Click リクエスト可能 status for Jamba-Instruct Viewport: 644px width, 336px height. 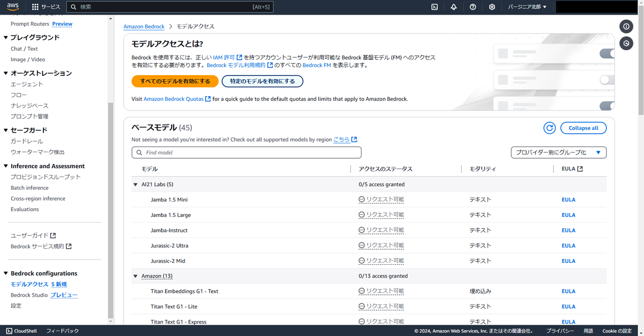point(381,230)
